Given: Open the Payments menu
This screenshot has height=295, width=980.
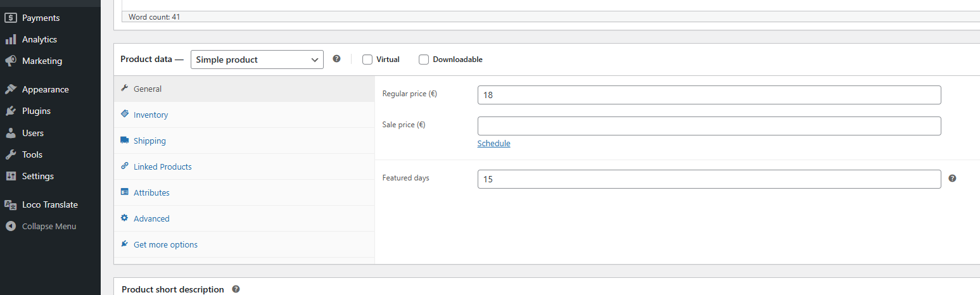Looking at the screenshot, I should (41, 18).
